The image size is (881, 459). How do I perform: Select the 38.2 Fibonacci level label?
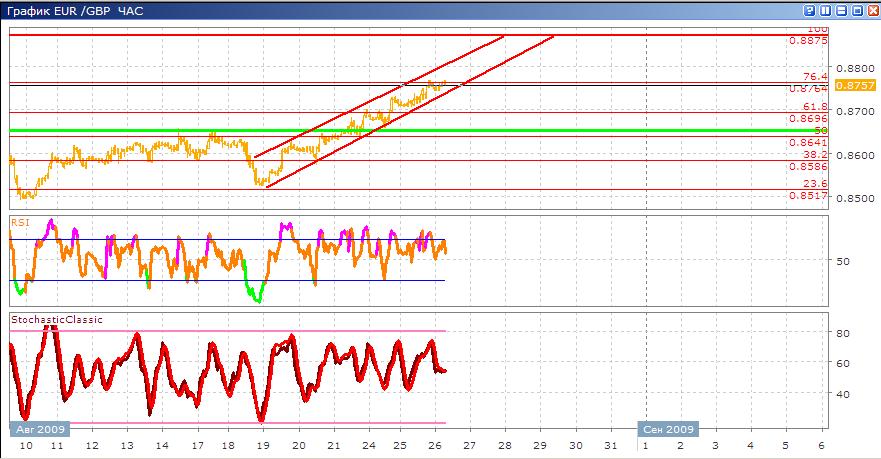[815, 154]
